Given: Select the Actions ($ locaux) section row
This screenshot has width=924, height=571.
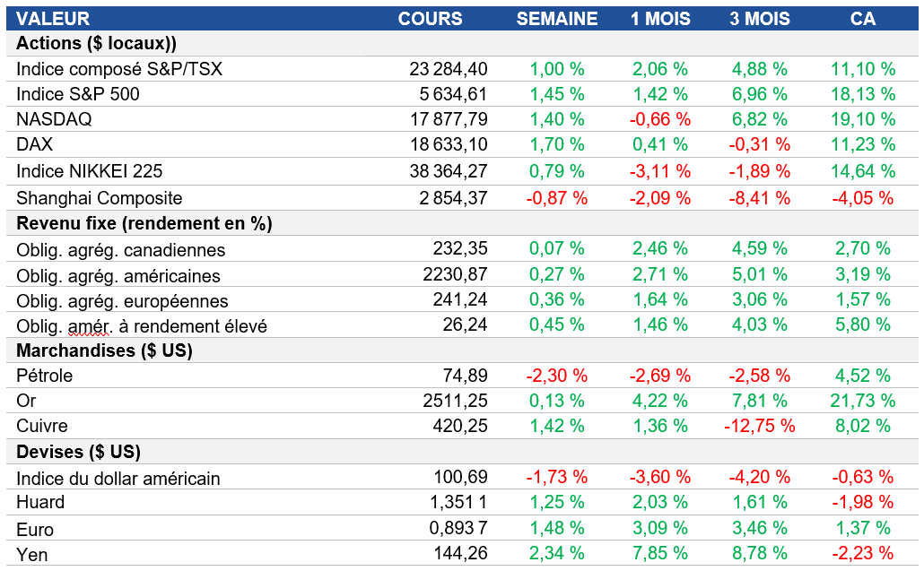Looking at the screenshot, I should pos(96,44).
